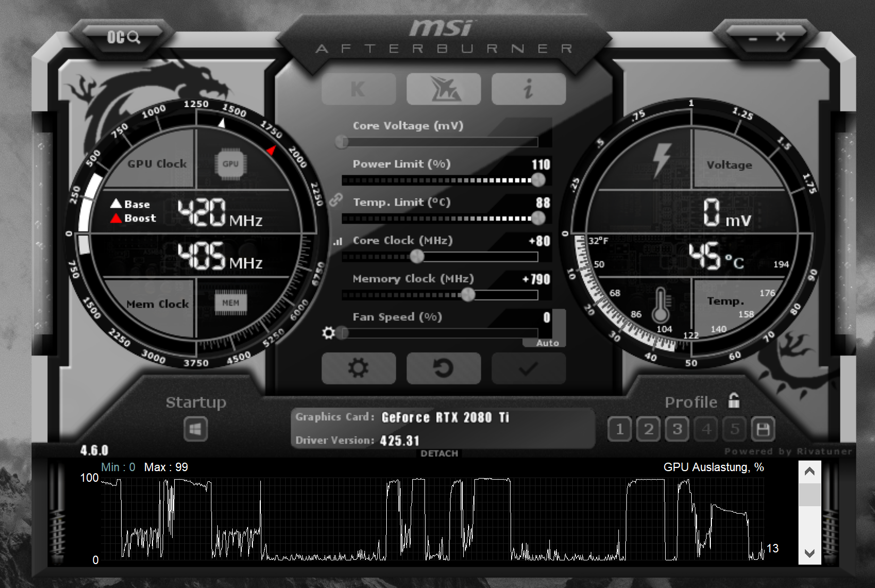The width and height of the screenshot is (875, 588).
Task: Click the monitor graph scrollbar thumb
Action: [x=810, y=495]
